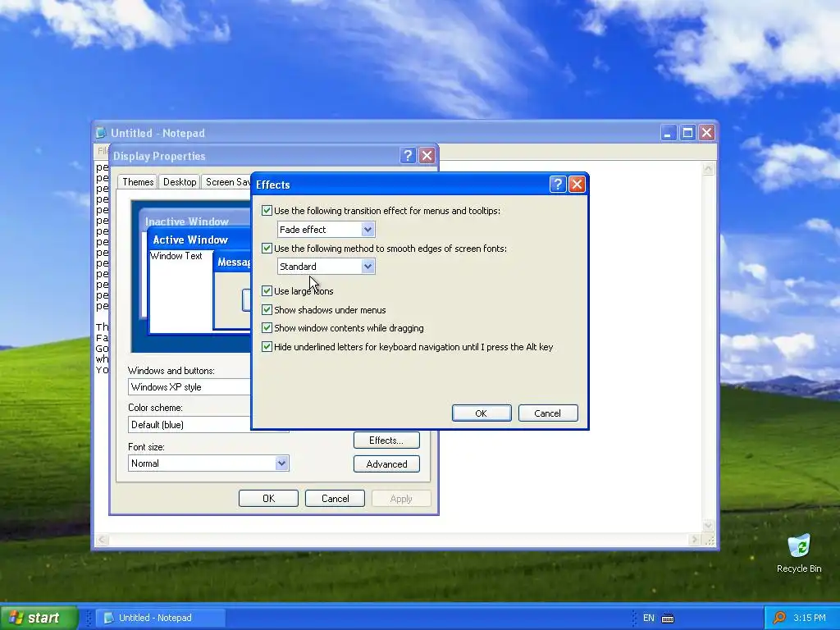Click the Windows XP style combo box
Viewport: 840px width, 630px height.
point(189,387)
